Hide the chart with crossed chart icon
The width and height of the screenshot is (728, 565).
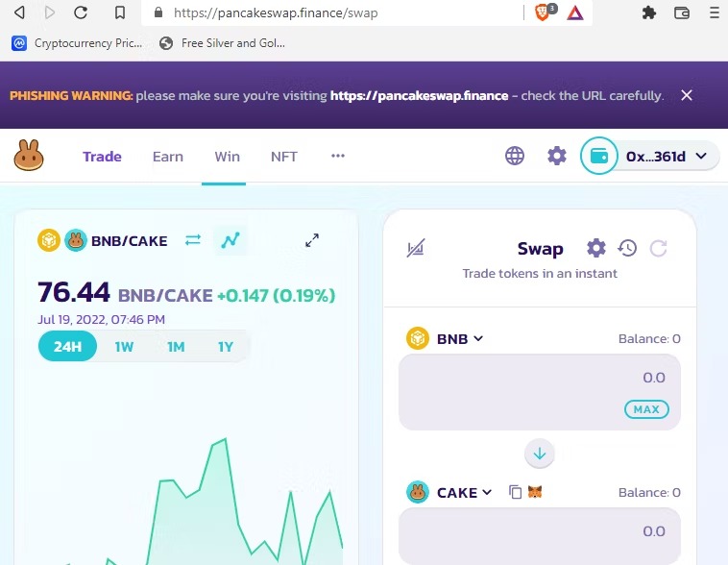(416, 248)
